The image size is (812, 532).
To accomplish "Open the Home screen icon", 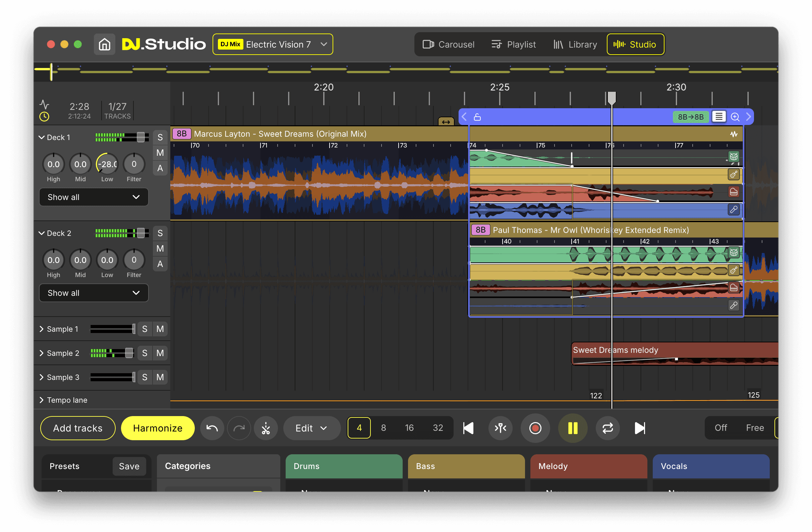I will point(104,44).
